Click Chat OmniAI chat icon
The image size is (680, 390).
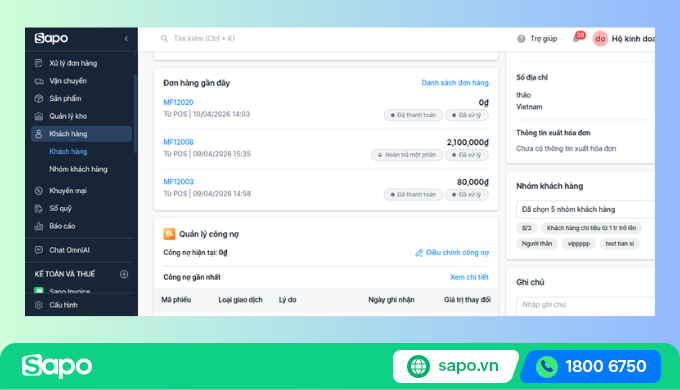[x=39, y=250]
